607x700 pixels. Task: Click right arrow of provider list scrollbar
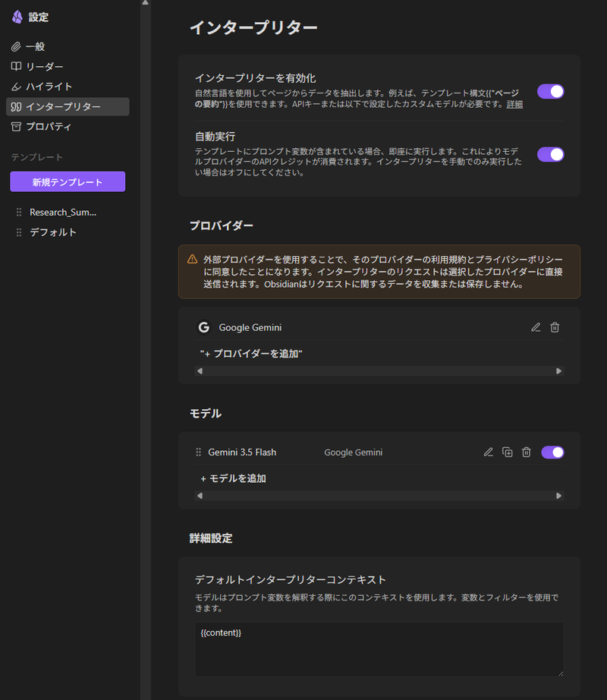coord(559,371)
